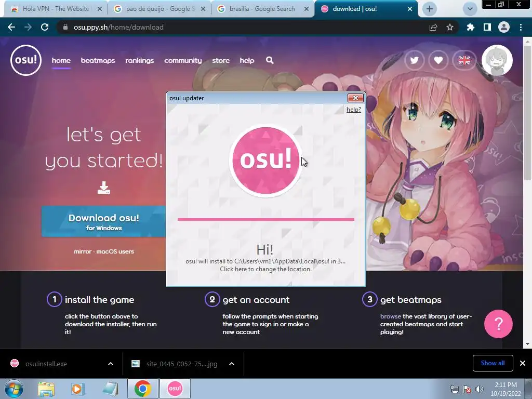Reload the osu! download page

pos(45,27)
